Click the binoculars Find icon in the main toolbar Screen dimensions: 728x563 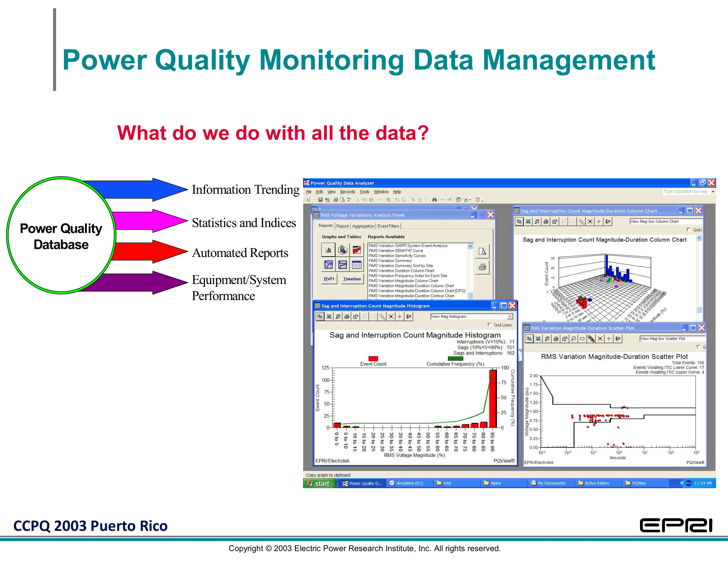pyautogui.click(x=434, y=200)
